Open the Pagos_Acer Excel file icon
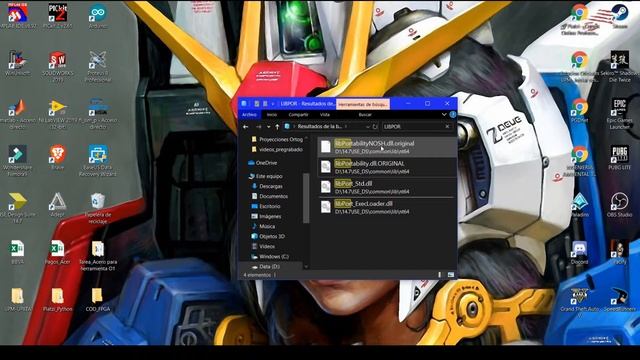Viewport: 640px width, 360px height. coord(58,252)
